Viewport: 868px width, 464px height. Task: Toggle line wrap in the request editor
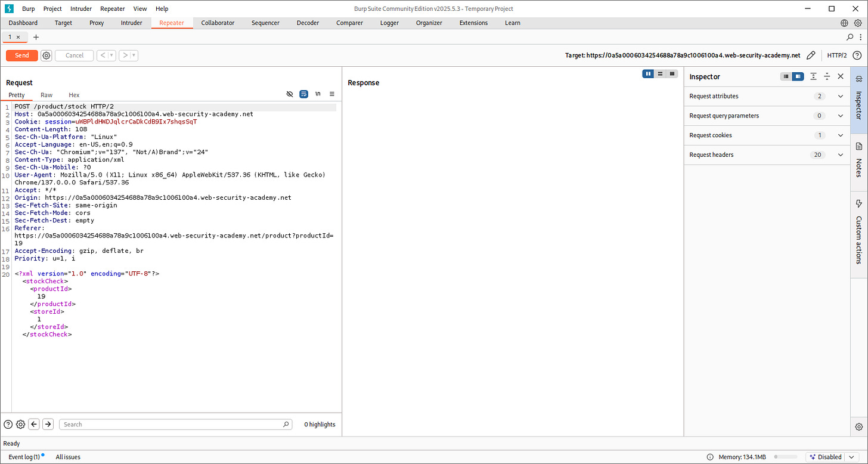(x=304, y=94)
